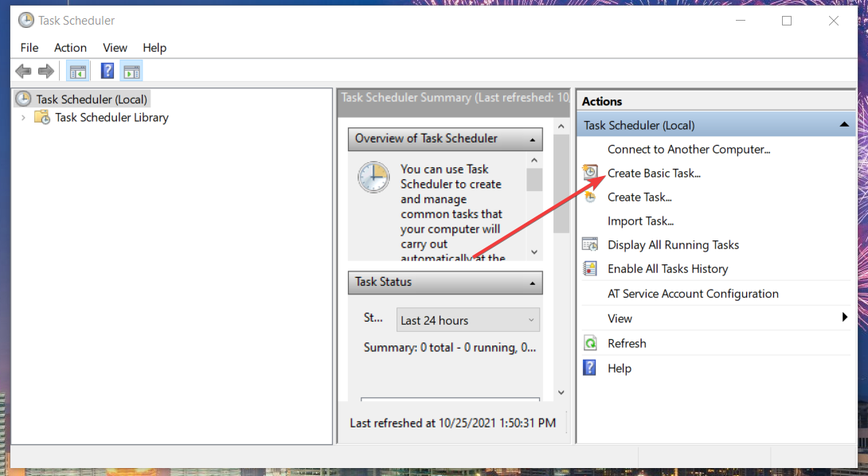Open Display All Running Tasks
The height and width of the screenshot is (476, 868).
coord(673,244)
